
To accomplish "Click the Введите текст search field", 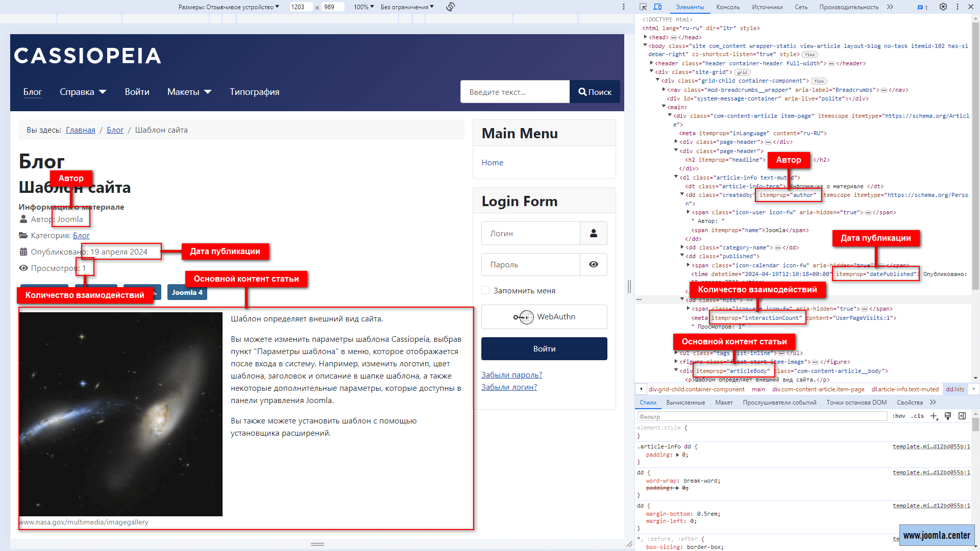I will (x=514, y=92).
